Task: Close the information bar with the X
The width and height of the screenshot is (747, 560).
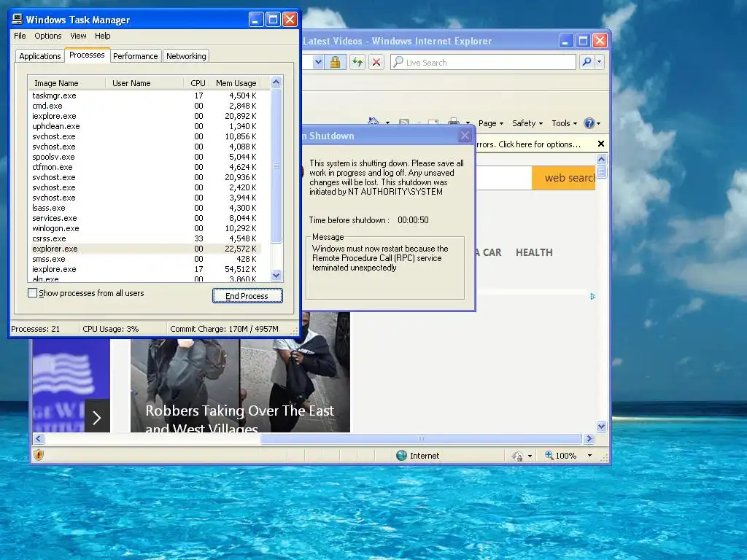Action: 601,144
